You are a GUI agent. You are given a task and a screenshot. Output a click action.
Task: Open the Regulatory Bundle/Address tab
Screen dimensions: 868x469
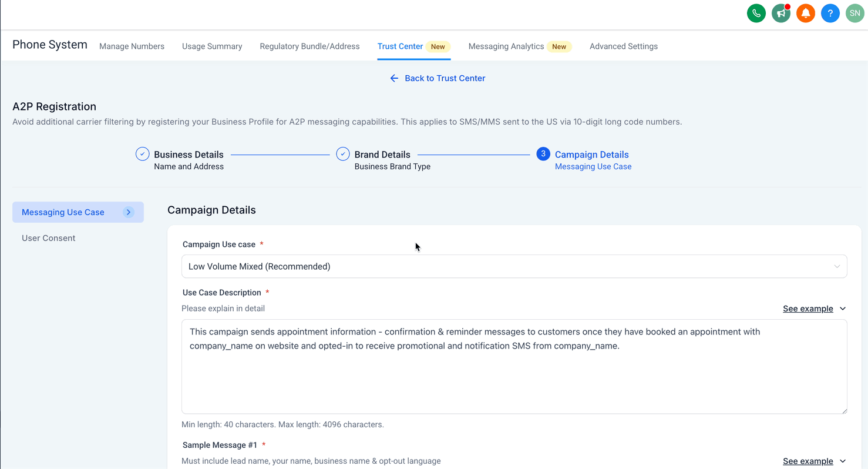[309, 46]
